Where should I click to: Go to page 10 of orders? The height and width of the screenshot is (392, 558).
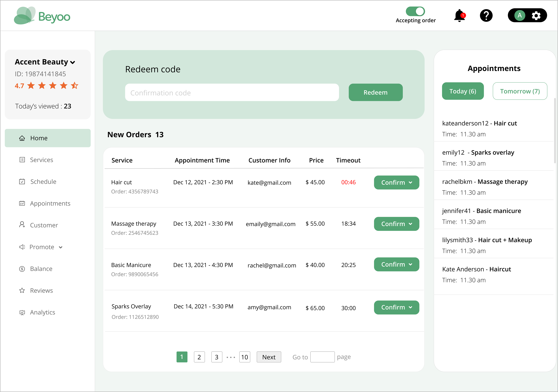[x=245, y=357]
